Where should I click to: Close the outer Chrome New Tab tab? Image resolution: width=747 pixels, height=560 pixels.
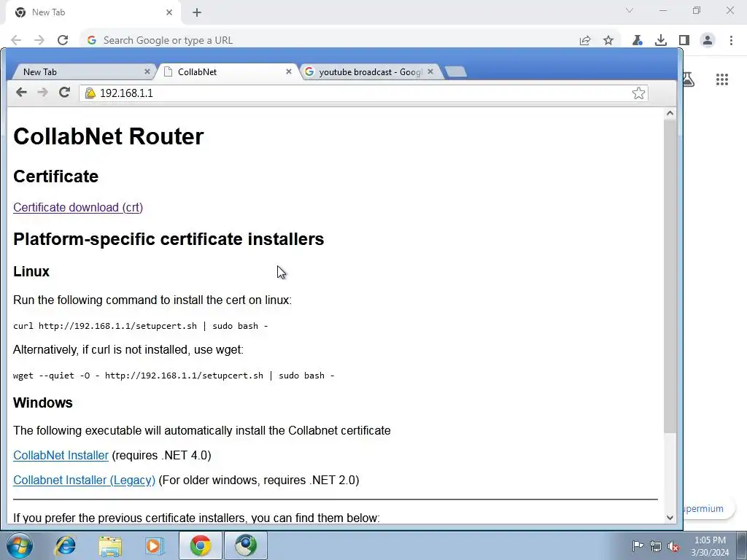pos(169,12)
